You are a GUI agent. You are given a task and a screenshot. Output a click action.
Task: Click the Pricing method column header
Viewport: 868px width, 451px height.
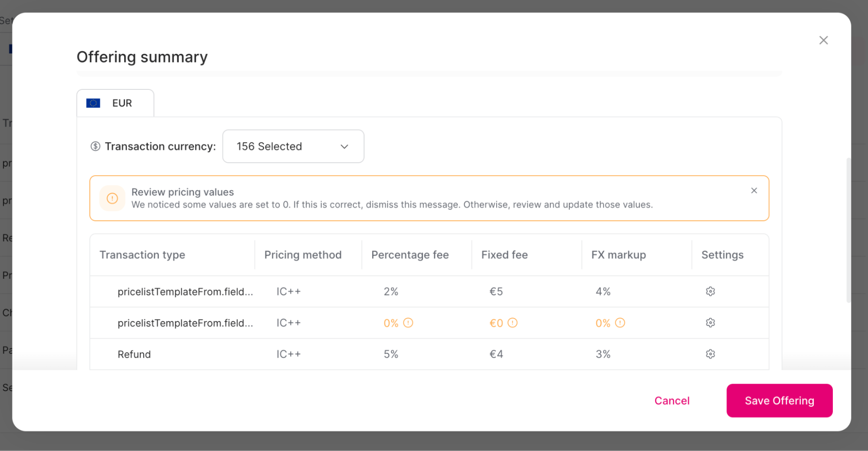(303, 255)
